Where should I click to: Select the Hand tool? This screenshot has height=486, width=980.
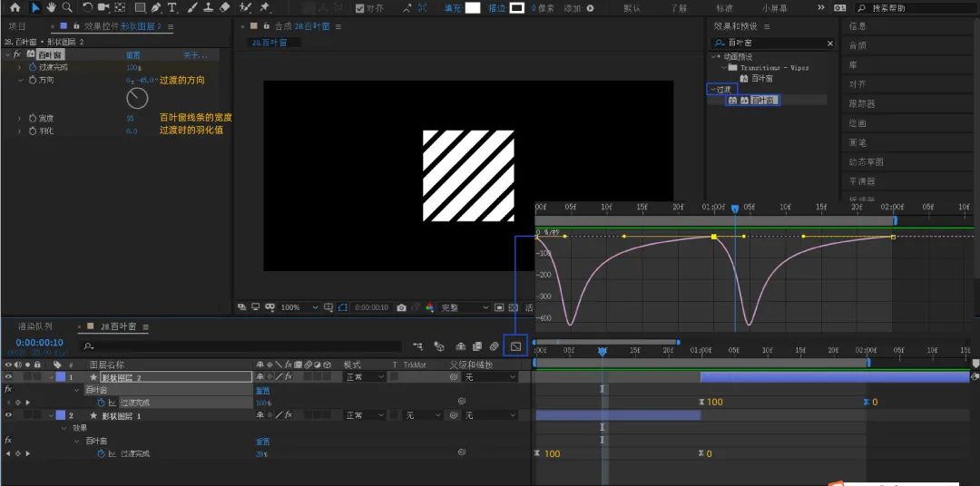(x=51, y=8)
